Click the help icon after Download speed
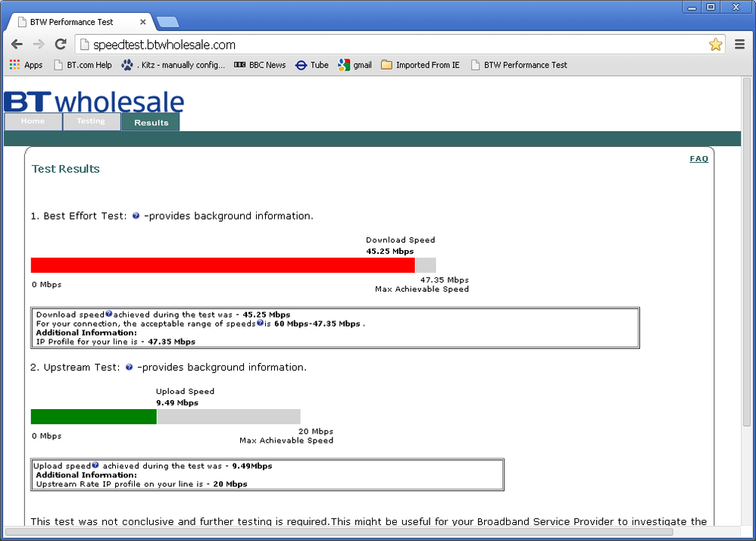The height and width of the screenshot is (541, 756). coord(108,314)
